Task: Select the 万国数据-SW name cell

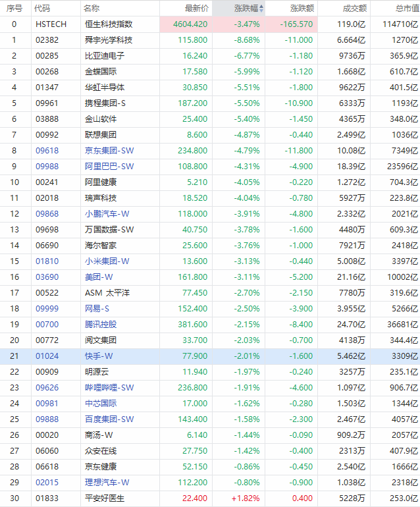Action: tap(120, 230)
